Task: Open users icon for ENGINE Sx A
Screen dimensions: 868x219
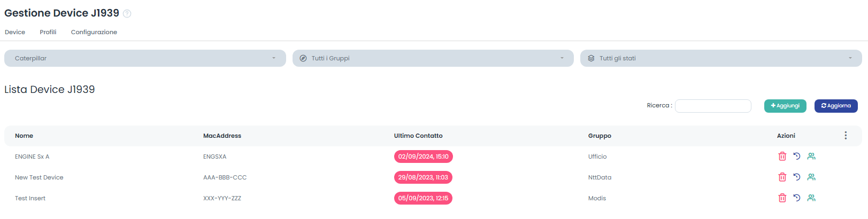Action: click(x=811, y=157)
